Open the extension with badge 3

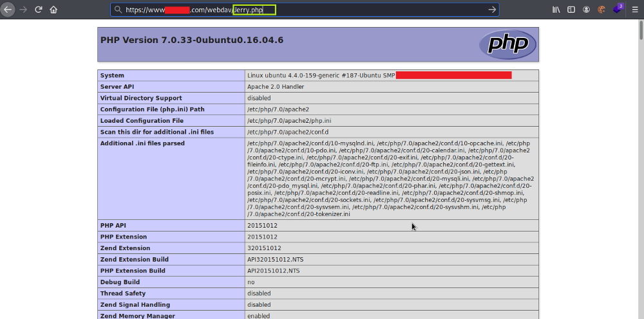pos(618,8)
